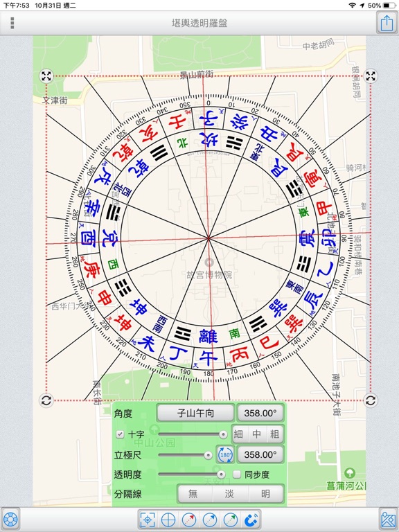The image size is (399, 532).
Task: Tap the Wi-Fi icon in status bar
Action: coord(353,6)
